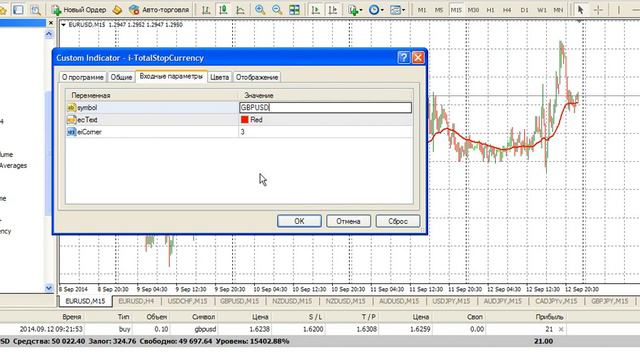Click the Отмена cancel button

click(348, 221)
